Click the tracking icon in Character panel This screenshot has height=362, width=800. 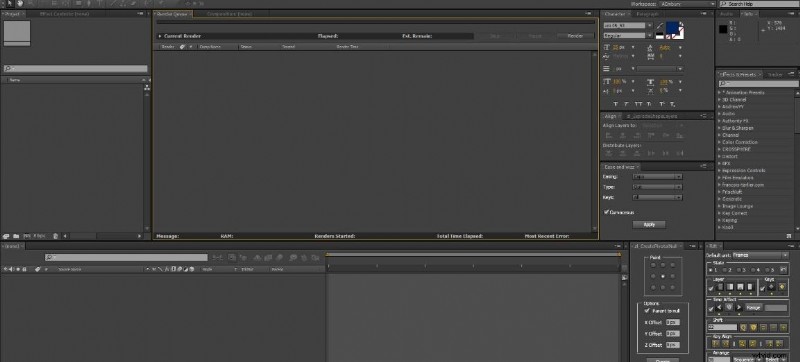pyautogui.click(x=650, y=56)
